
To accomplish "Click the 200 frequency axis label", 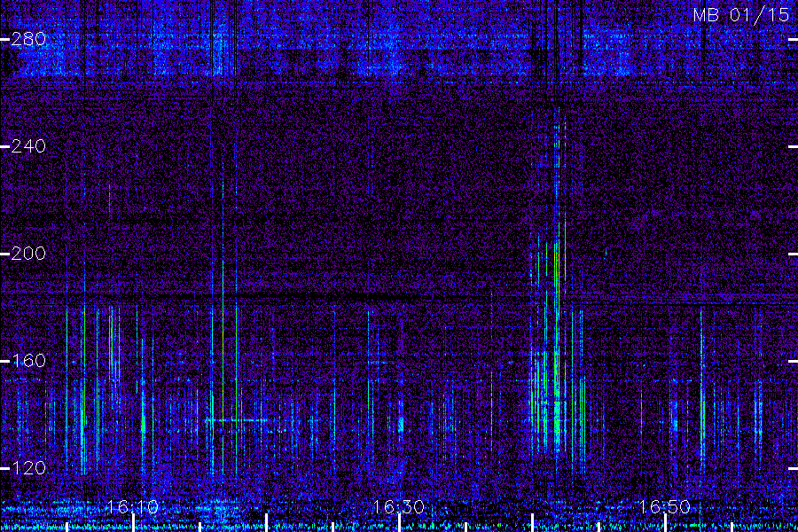I will [x=28, y=254].
